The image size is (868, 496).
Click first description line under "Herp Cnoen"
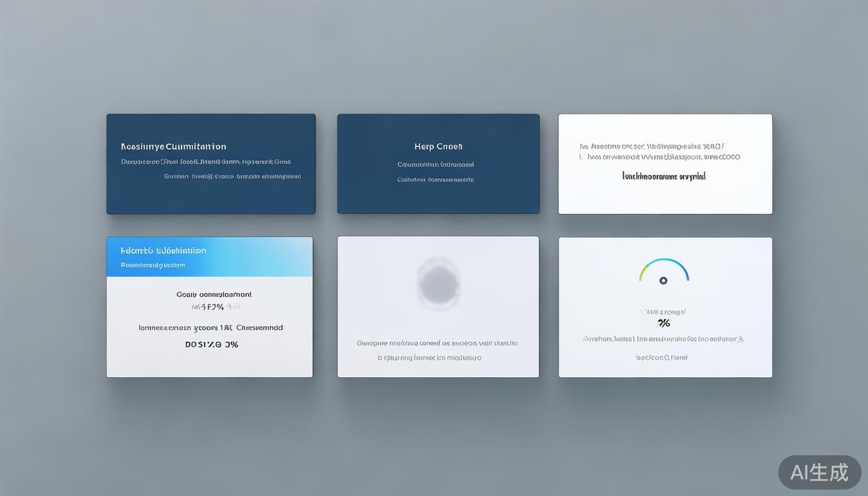(435, 165)
